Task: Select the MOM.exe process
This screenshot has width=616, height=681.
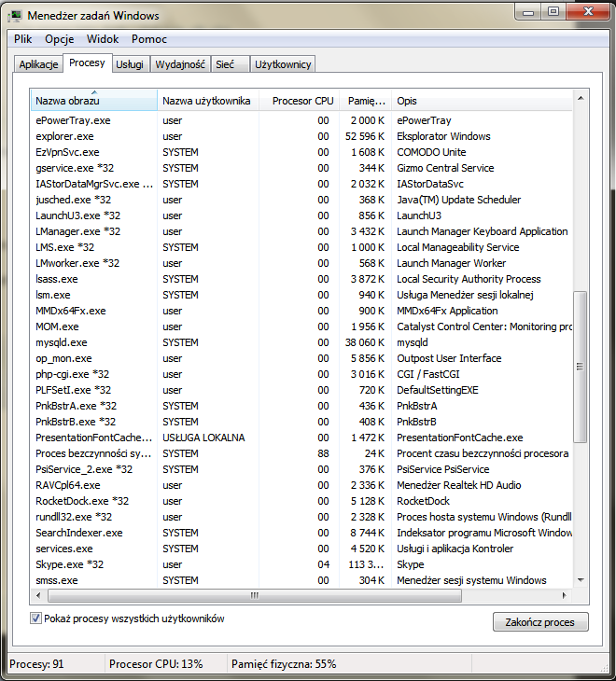Action: tap(301, 327)
